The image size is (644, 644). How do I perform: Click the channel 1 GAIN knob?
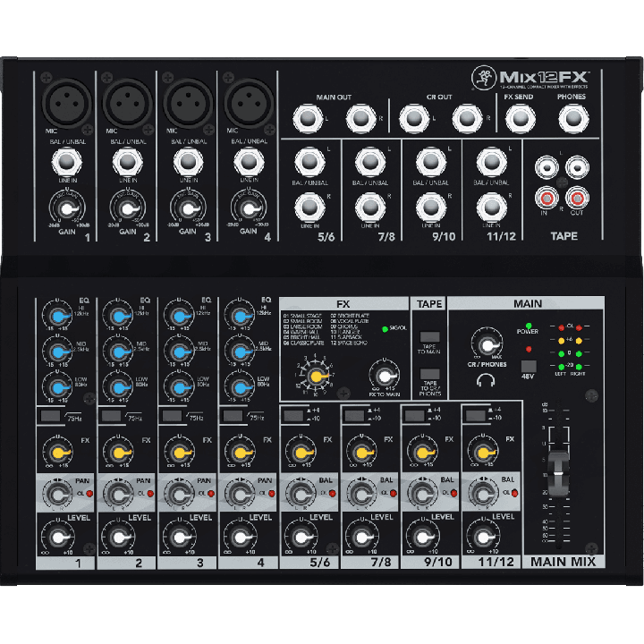click(x=67, y=209)
